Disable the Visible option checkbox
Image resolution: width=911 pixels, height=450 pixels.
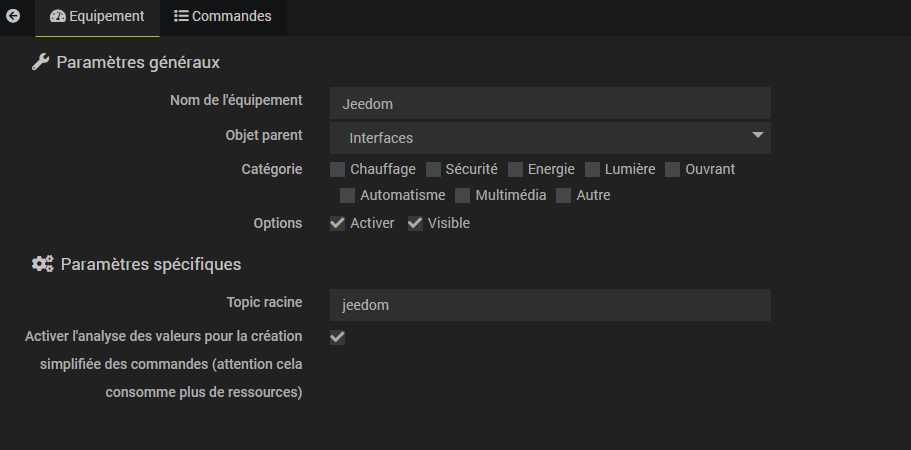click(x=415, y=224)
